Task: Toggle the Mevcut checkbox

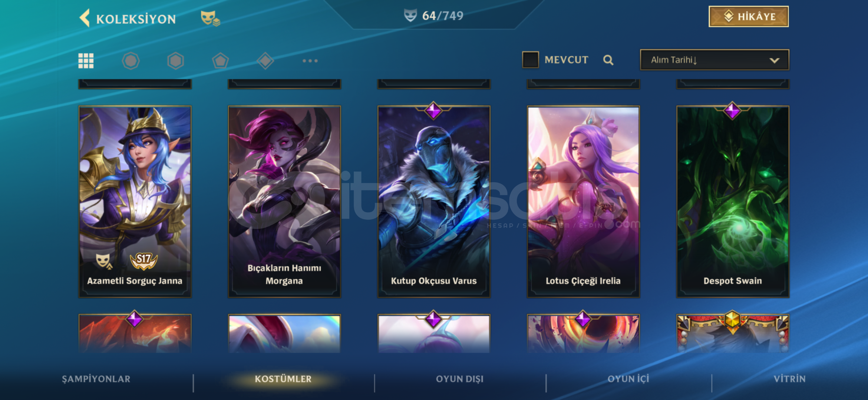Action: 530,60
